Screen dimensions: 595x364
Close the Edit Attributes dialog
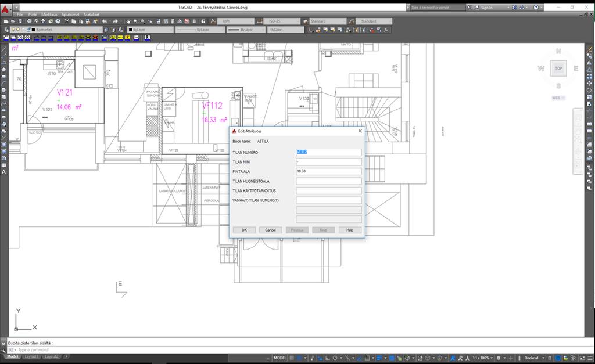tap(360, 131)
